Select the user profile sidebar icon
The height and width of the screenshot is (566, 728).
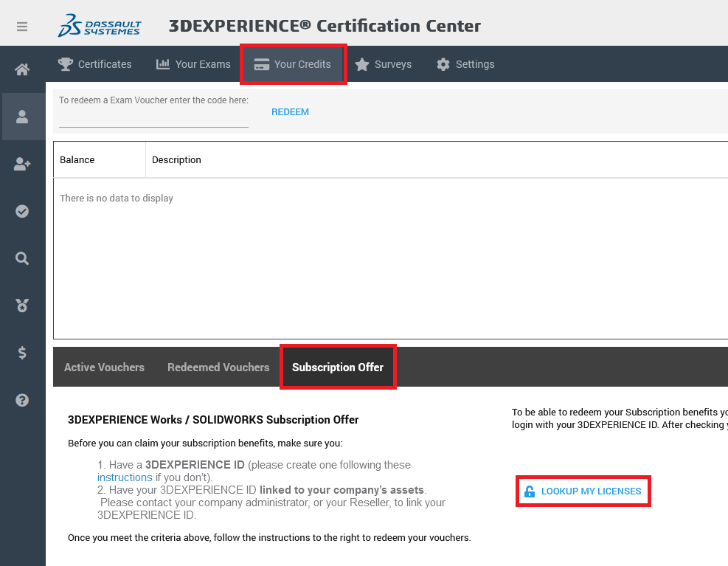(x=22, y=117)
